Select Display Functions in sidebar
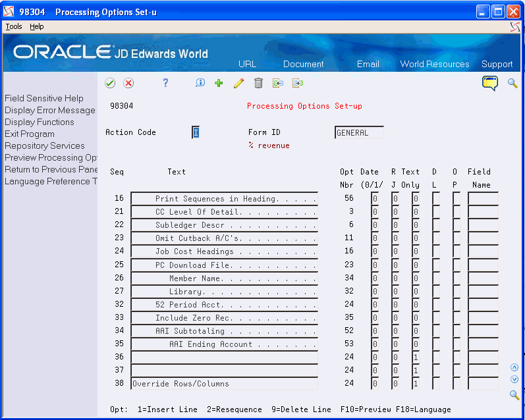The width and height of the screenshot is (525, 420). point(39,122)
